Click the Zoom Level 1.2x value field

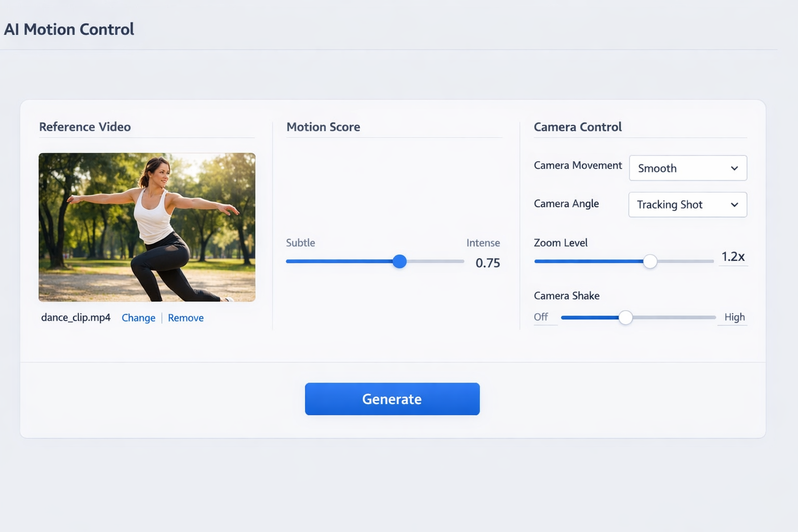733,257
